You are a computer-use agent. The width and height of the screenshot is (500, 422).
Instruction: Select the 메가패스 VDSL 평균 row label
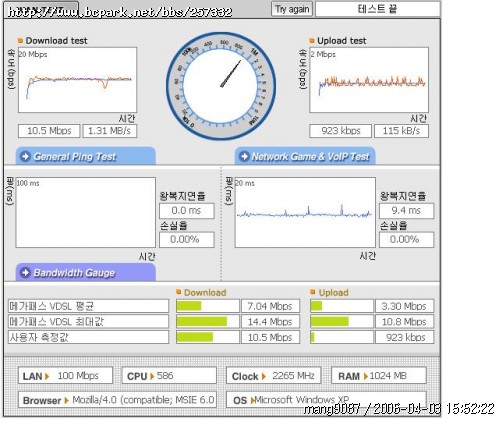click(x=88, y=306)
